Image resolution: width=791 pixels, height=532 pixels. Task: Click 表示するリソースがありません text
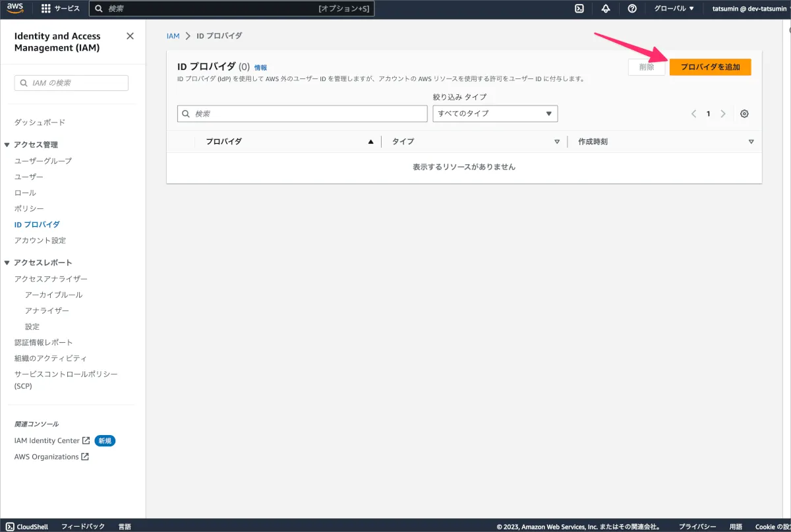point(464,167)
